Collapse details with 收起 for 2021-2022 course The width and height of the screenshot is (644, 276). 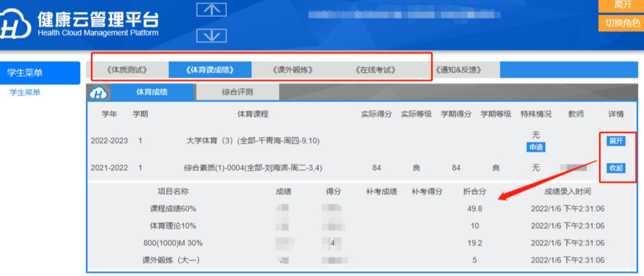pos(615,168)
